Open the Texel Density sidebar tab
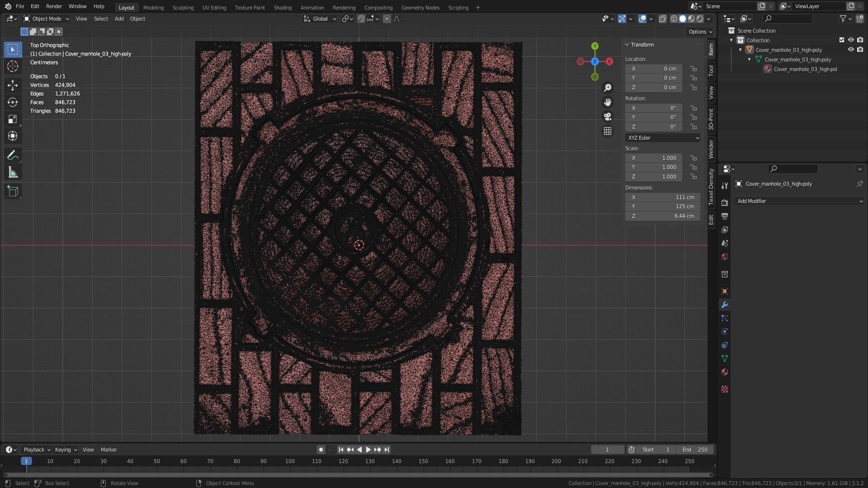This screenshot has width=868, height=488. click(x=711, y=187)
